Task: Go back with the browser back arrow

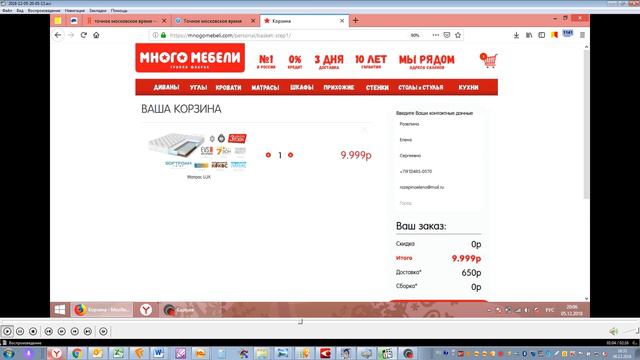Action: pos(58,35)
